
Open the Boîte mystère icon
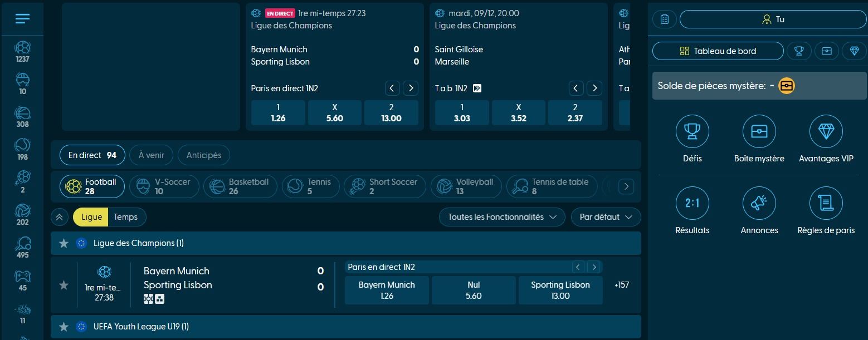759,132
